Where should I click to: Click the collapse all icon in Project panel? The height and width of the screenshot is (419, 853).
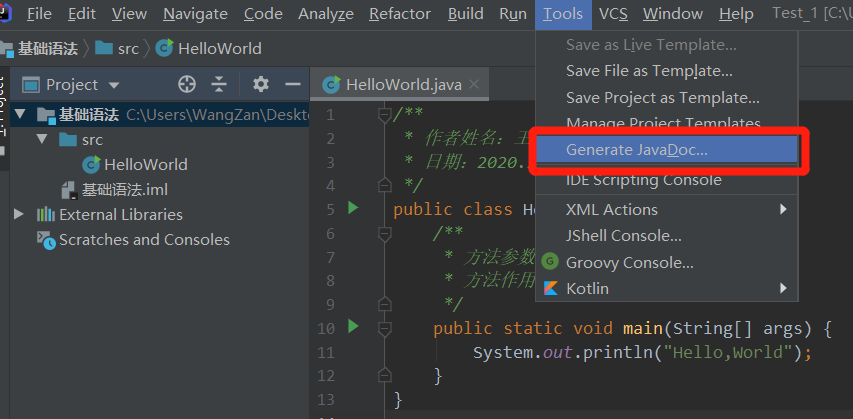click(x=219, y=84)
